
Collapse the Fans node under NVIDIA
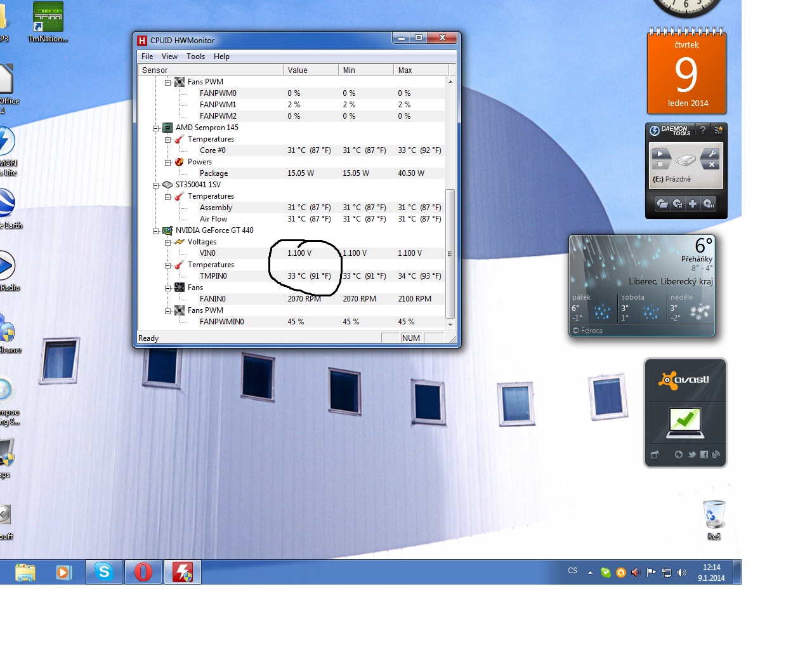click(x=167, y=288)
